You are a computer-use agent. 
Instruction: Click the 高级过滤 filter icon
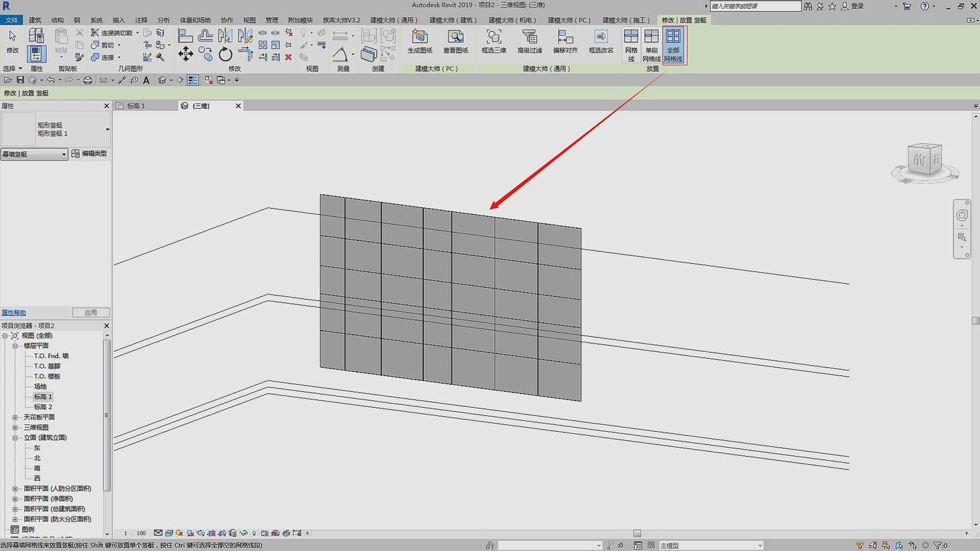click(x=530, y=41)
